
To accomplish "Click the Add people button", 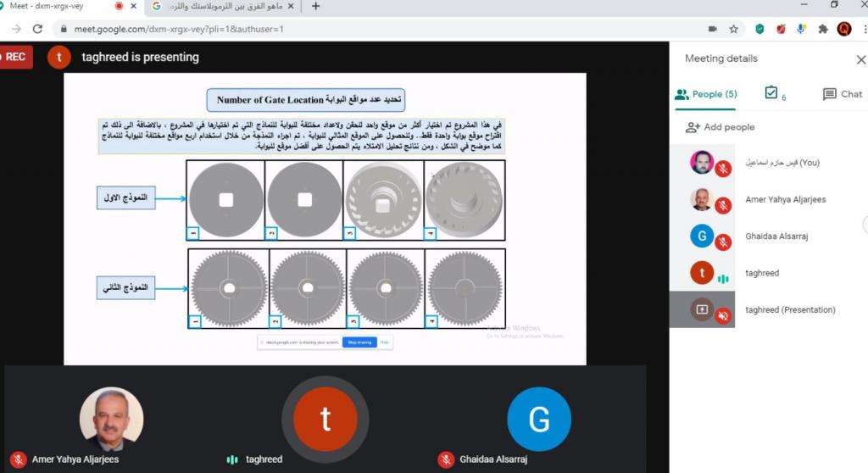I will [x=720, y=127].
